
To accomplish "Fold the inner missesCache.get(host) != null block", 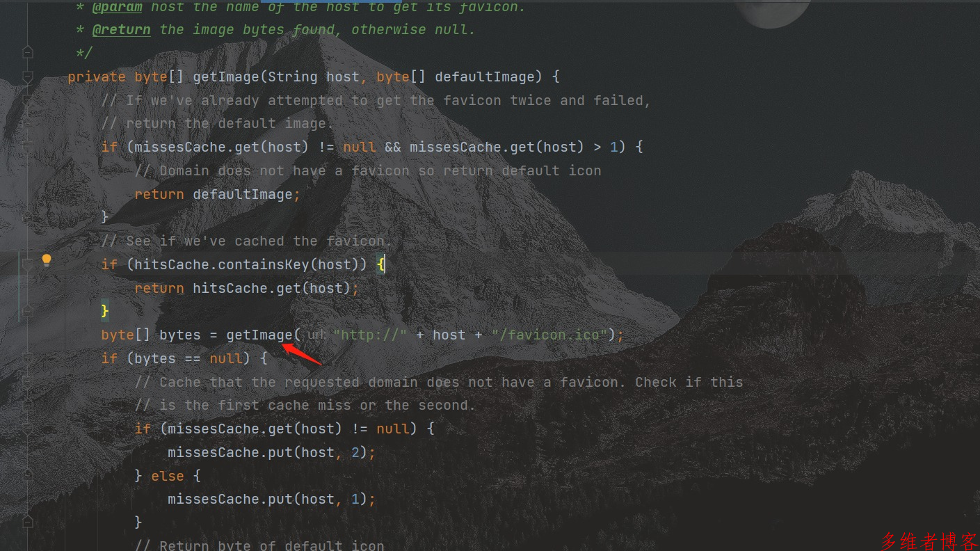I will coord(28,429).
